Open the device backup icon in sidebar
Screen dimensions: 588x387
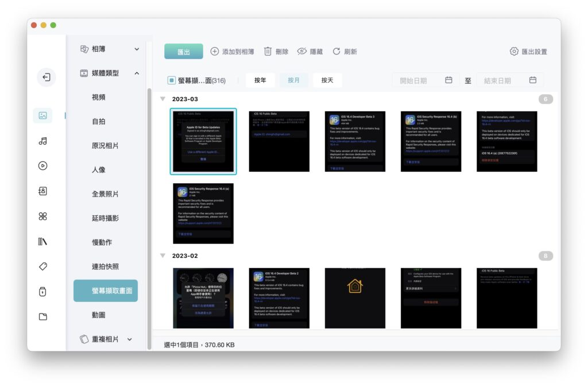(x=42, y=292)
